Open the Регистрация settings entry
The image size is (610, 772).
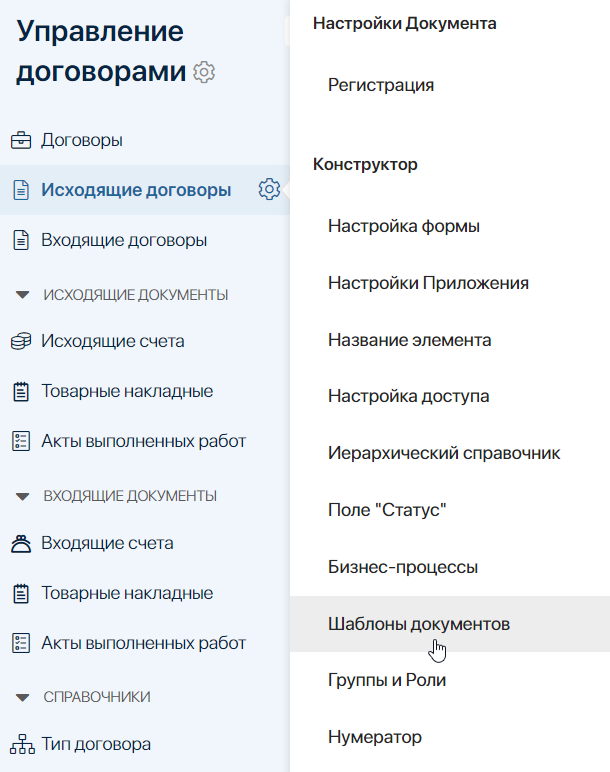[x=381, y=85]
